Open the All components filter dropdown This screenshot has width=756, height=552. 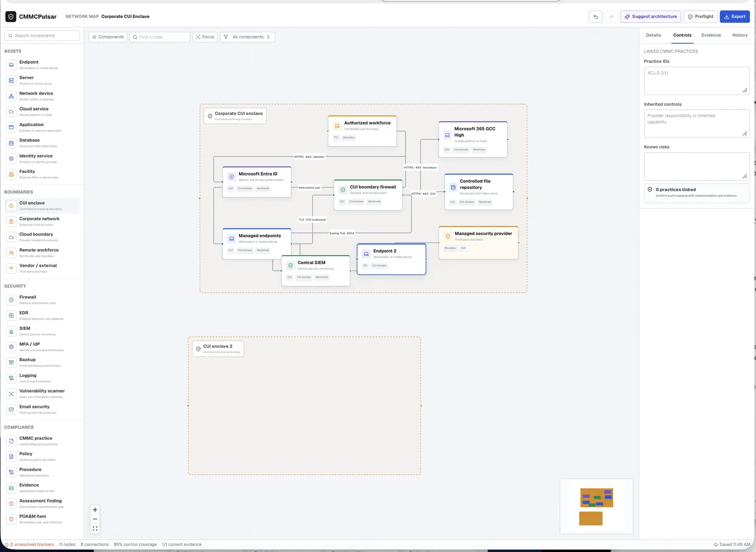point(247,37)
